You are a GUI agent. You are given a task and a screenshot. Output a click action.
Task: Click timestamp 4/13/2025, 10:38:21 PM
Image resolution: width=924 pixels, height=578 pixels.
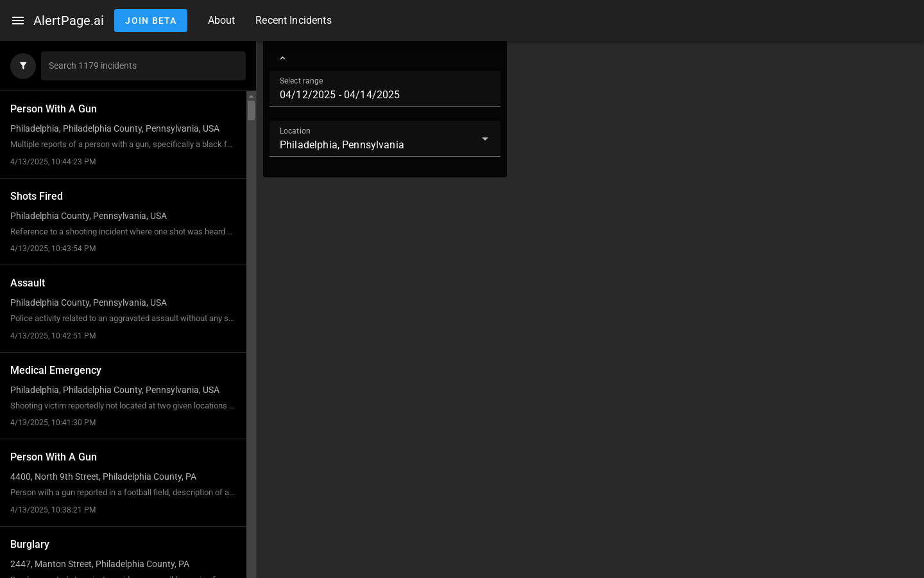(x=53, y=510)
